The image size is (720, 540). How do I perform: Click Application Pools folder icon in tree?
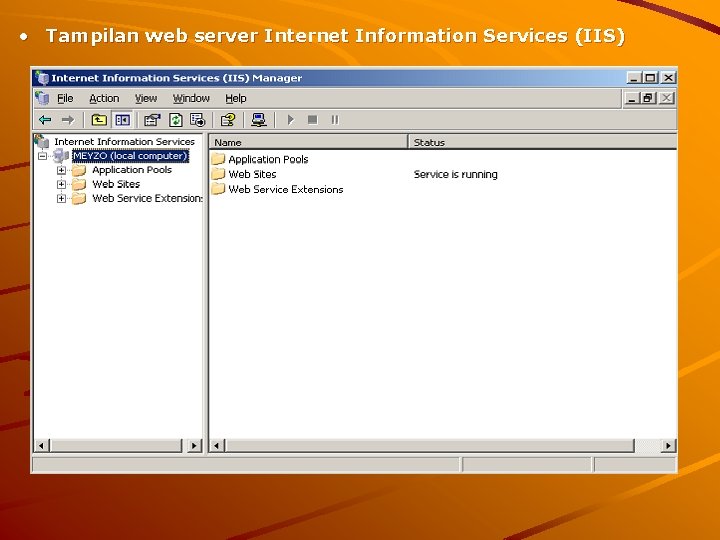[x=79, y=170]
